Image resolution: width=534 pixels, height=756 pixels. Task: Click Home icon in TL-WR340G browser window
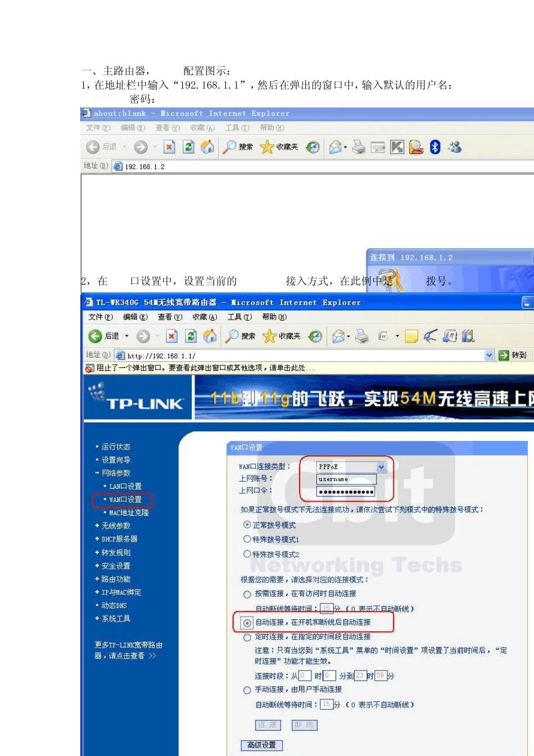pyautogui.click(x=210, y=336)
